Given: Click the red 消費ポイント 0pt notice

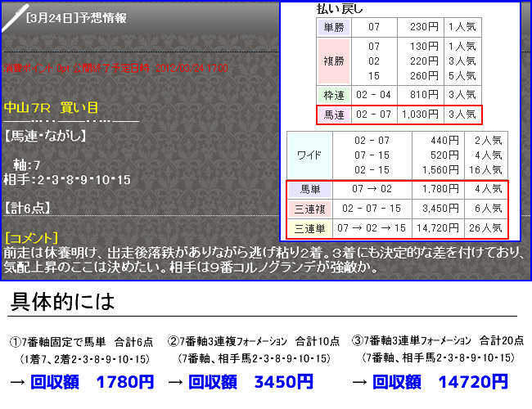Looking at the screenshot, I should (x=115, y=68).
